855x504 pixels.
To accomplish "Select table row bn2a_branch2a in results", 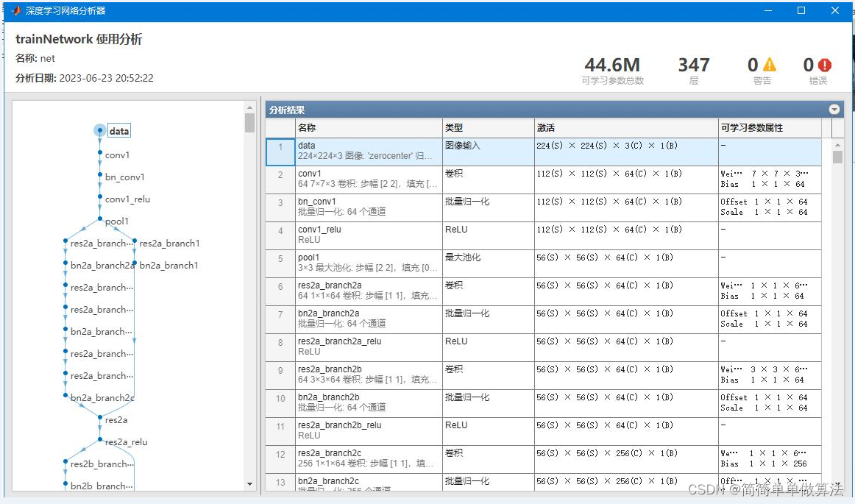I will click(x=544, y=319).
